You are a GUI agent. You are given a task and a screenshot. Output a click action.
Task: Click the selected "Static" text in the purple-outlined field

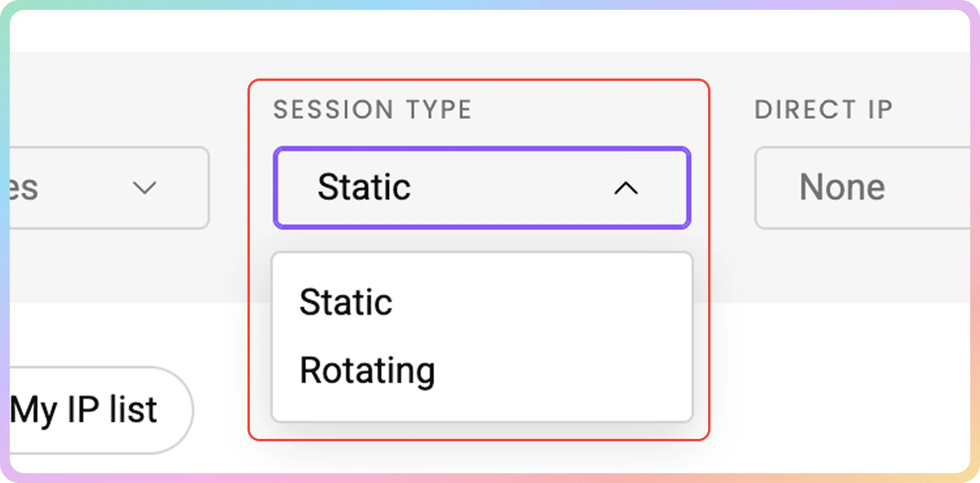point(364,187)
